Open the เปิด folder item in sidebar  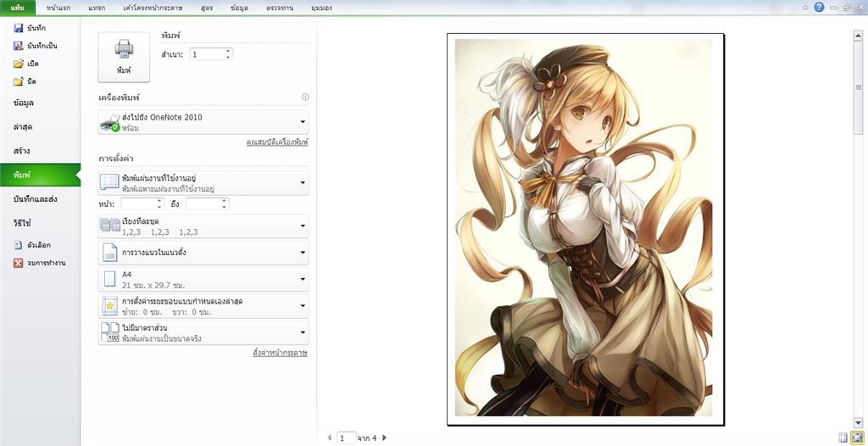coord(26,63)
